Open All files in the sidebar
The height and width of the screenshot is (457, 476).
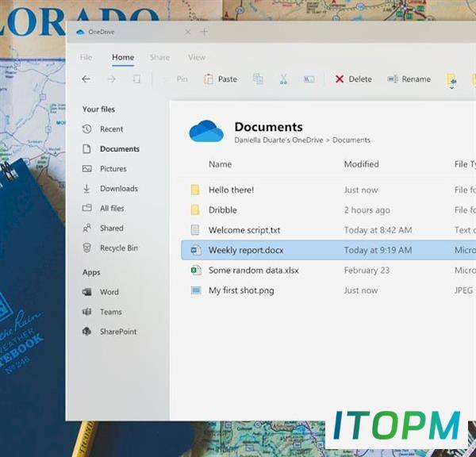103,209
